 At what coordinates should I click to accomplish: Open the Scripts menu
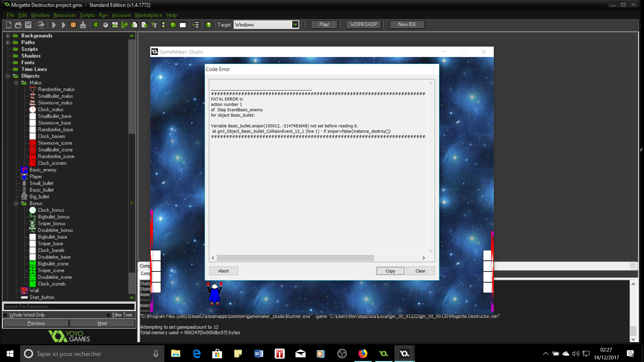pos(87,15)
